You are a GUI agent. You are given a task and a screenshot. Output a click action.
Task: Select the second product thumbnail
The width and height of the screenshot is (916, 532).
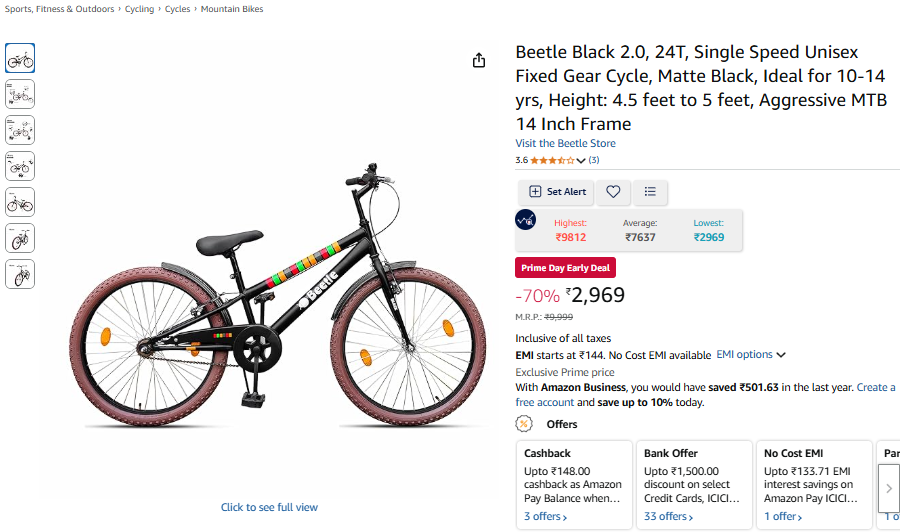[20, 94]
